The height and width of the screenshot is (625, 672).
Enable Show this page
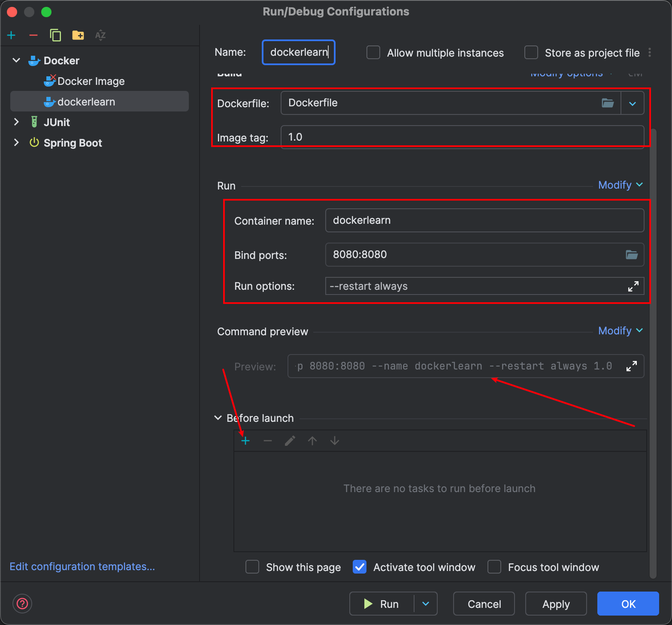point(253,567)
